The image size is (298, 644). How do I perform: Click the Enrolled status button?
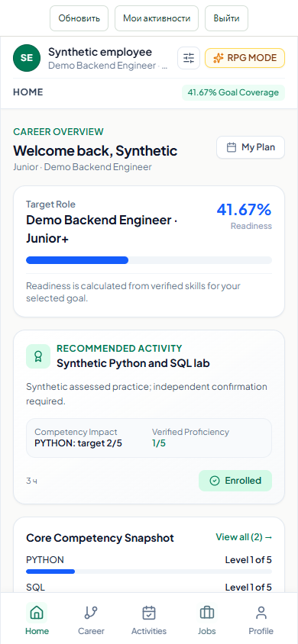point(235,481)
